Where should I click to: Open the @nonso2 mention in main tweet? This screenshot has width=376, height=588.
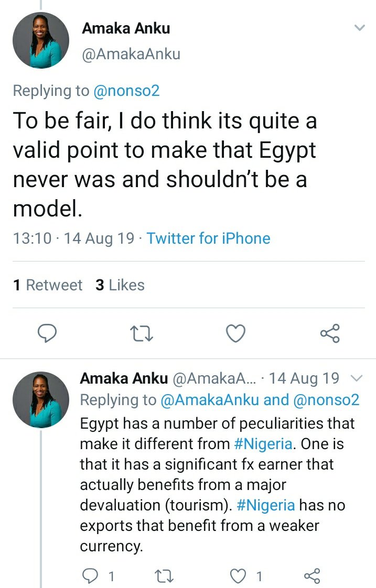point(126,91)
